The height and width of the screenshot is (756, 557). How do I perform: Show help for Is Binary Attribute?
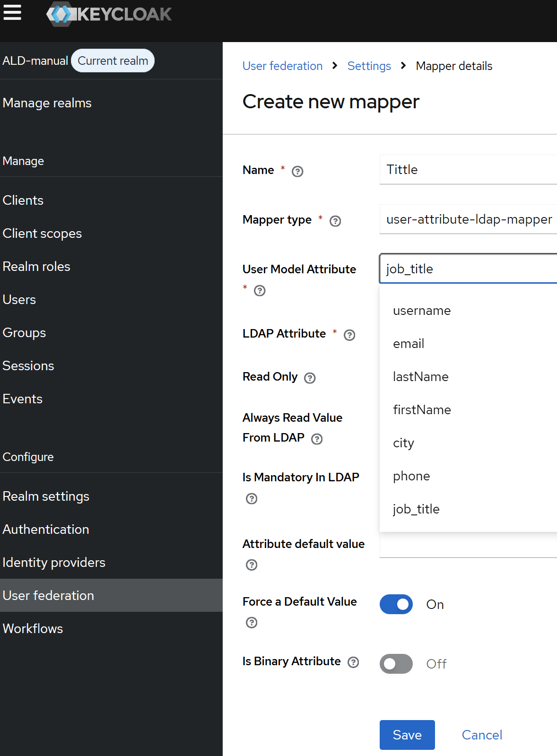click(x=353, y=662)
